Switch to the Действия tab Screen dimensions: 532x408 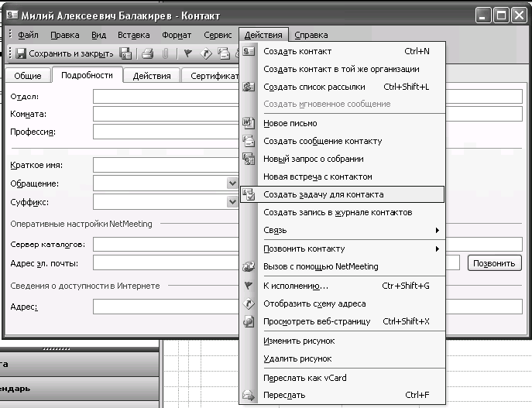[152, 76]
